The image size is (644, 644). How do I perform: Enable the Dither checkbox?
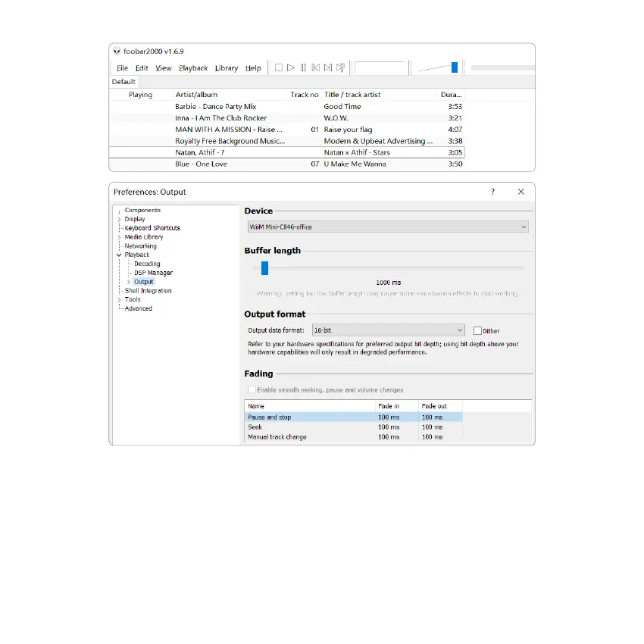tap(477, 330)
